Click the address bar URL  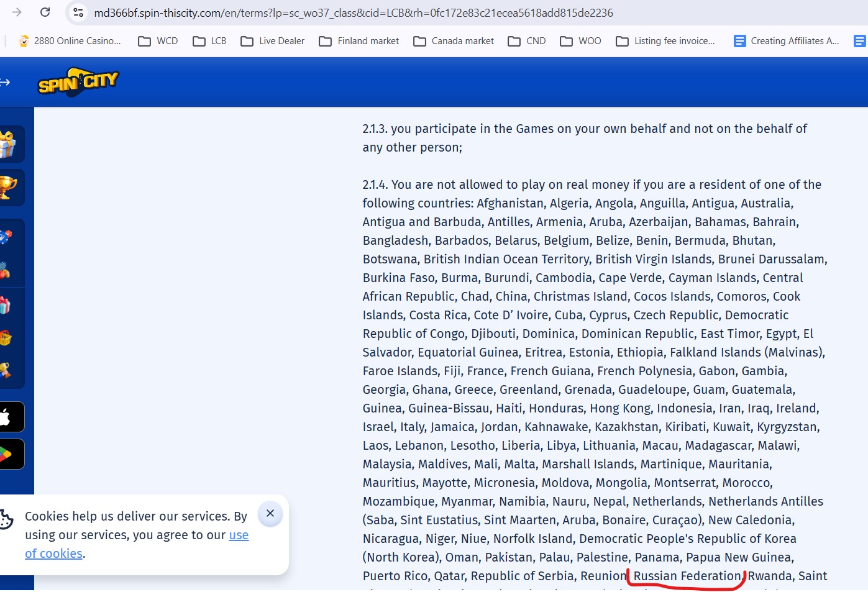[x=353, y=13]
